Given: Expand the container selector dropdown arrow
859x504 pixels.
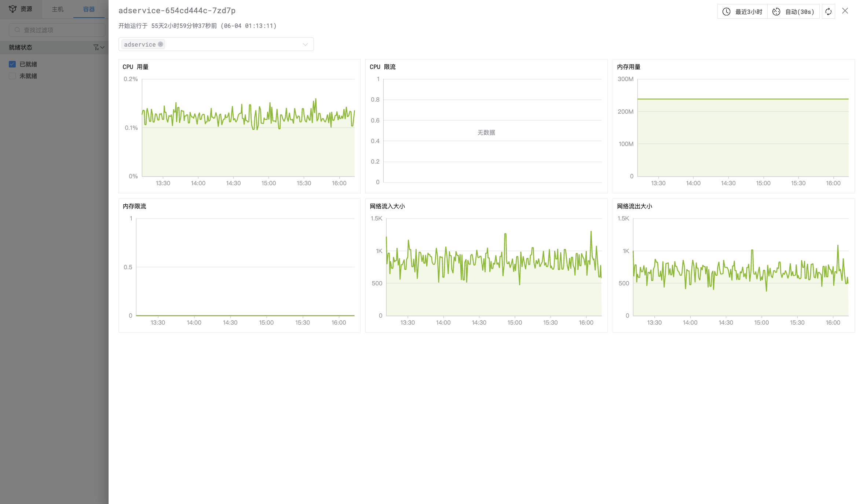Looking at the screenshot, I should [305, 44].
